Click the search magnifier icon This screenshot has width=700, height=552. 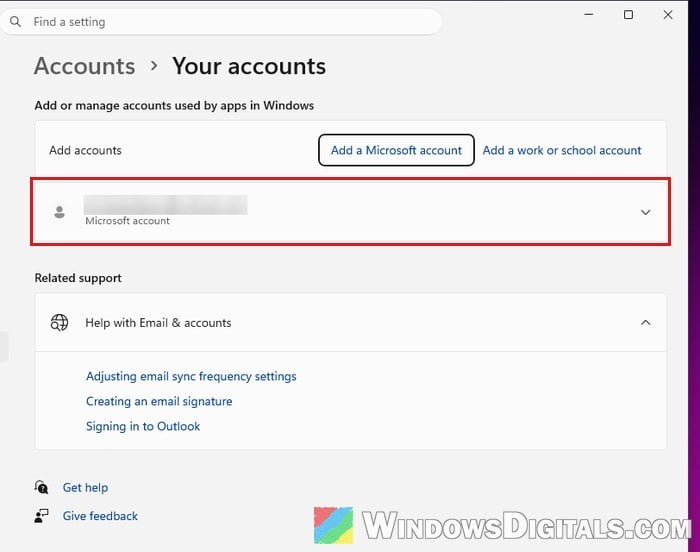click(x=15, y=21)
